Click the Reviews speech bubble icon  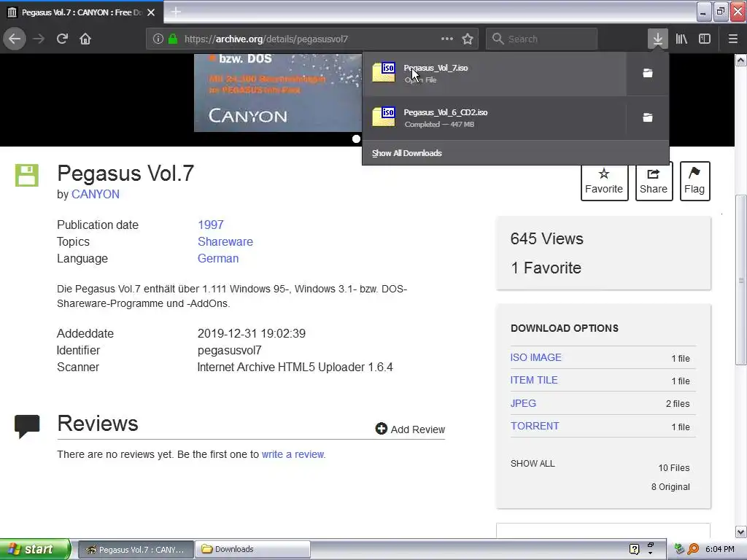click(x=27, y=426)
